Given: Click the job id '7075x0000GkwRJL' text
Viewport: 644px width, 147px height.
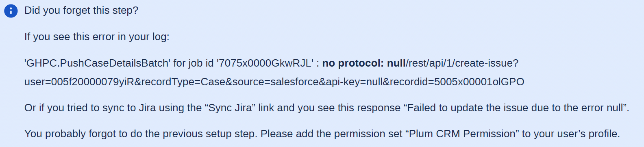Looking at the screenshot, I should pos(265,63).
